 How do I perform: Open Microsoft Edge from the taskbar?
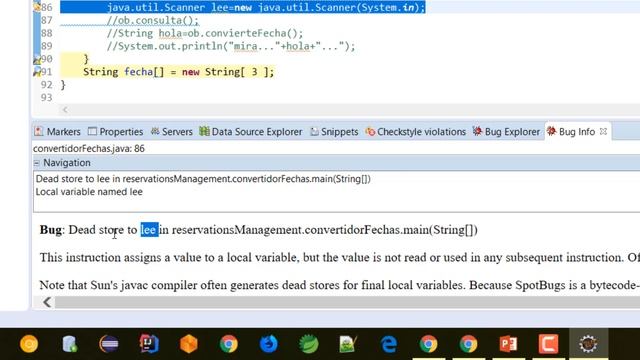point(389,344)
